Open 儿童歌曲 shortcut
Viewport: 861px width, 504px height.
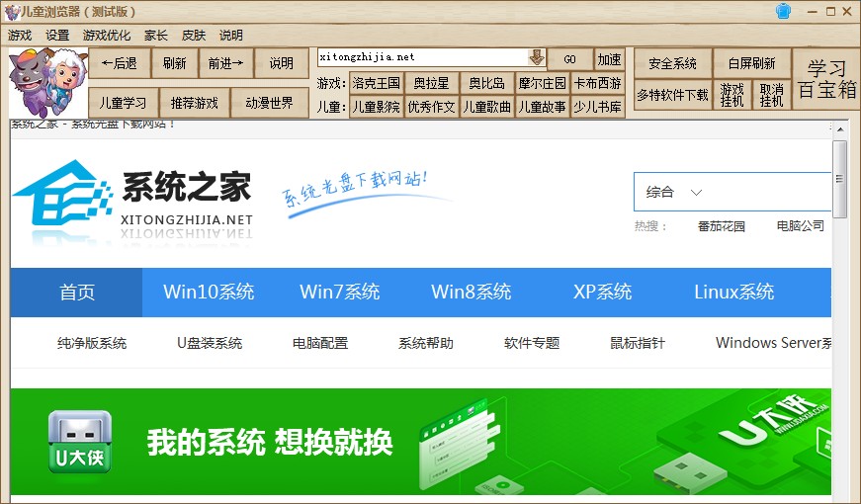click(487, 107)
